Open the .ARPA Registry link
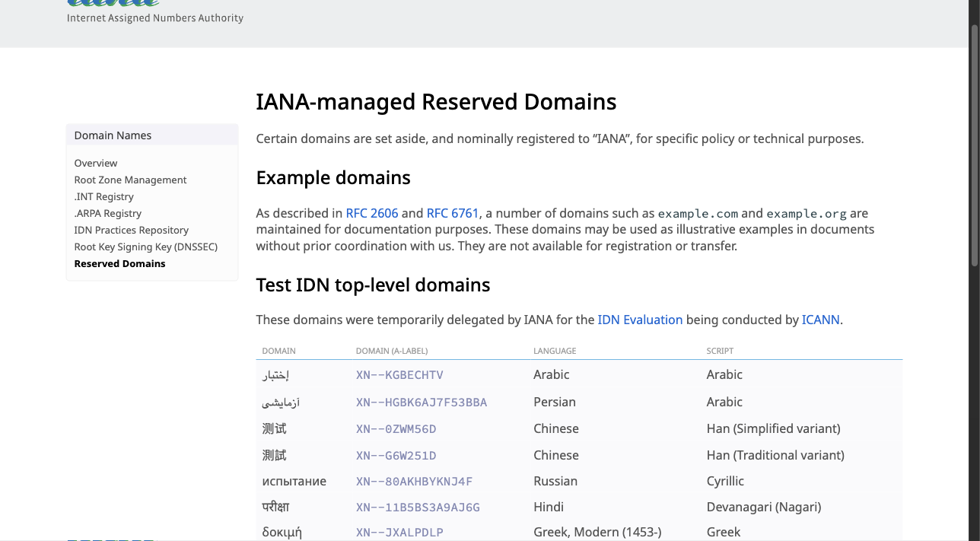This screenshot has height=541, width=980. 107,213
